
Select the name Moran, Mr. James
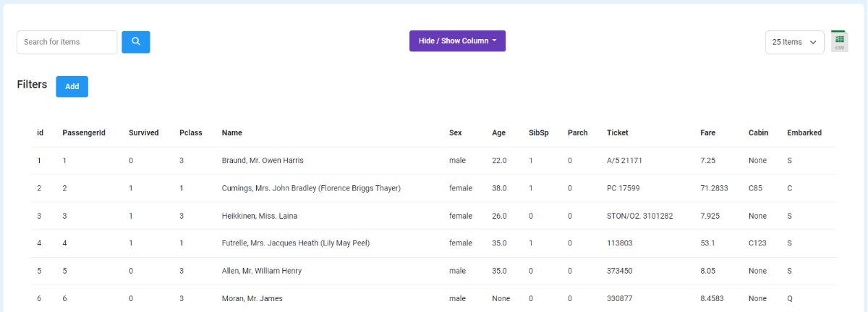pos(252,298)
